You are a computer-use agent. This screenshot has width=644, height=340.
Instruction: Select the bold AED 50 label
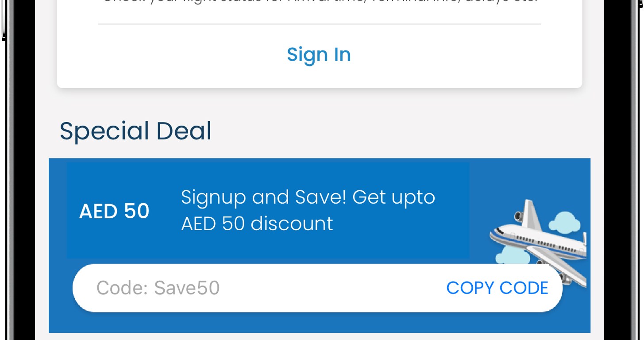tap(114, 211)
